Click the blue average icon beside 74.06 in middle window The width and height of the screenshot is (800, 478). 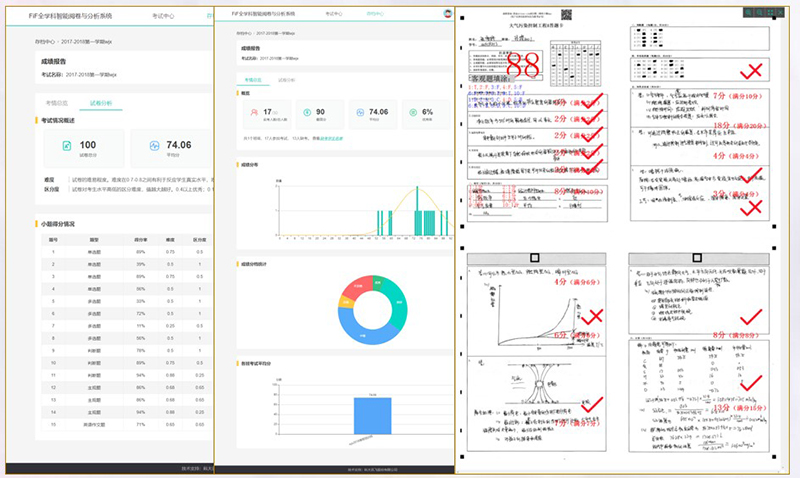[x=360, y=112]
